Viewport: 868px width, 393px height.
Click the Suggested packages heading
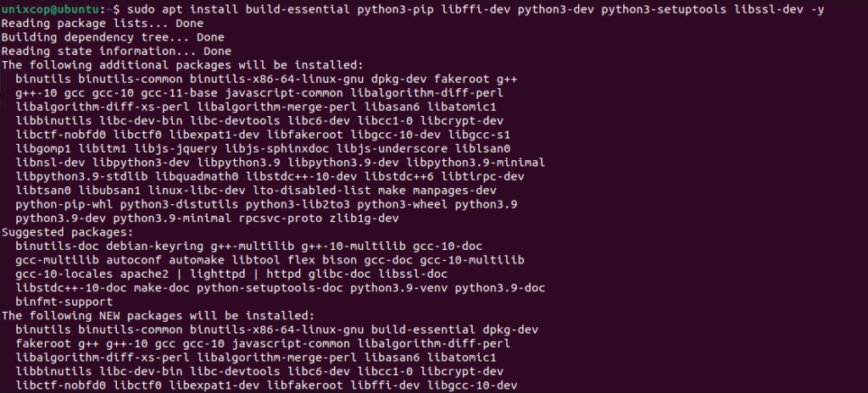(68, 232)
